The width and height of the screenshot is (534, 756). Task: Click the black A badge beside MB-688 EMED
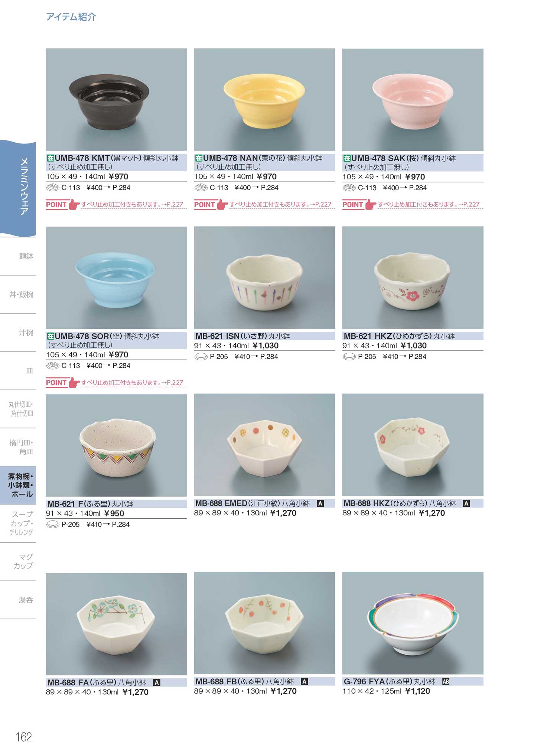320,504
